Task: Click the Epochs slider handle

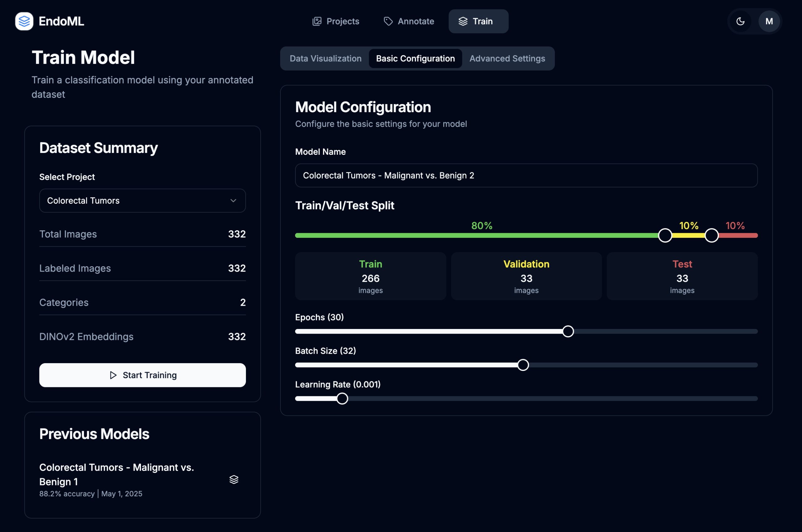Action: click(568, 331)
